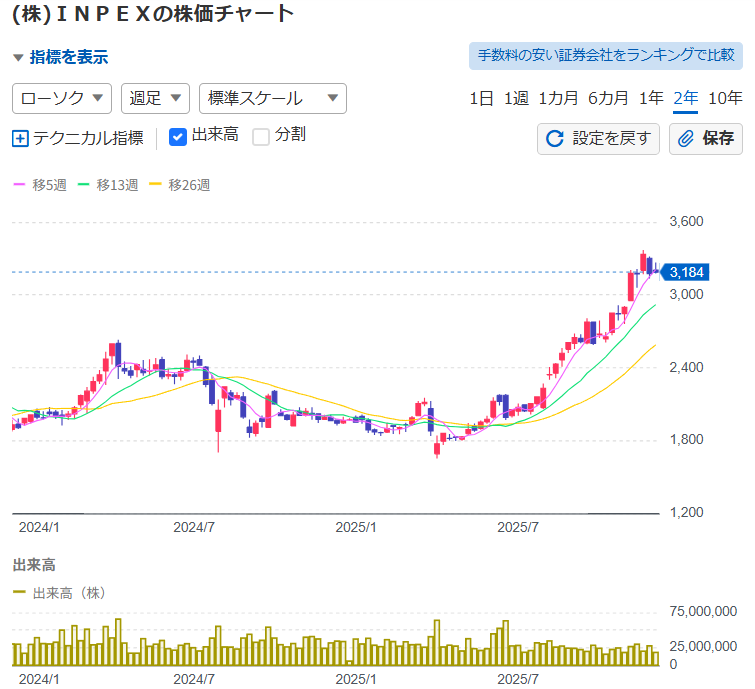This screenshot has height=689, width=755.
Task: Open the 標準スケール scale dropdown
Action: pyautogui.click(x=273, y=98)
